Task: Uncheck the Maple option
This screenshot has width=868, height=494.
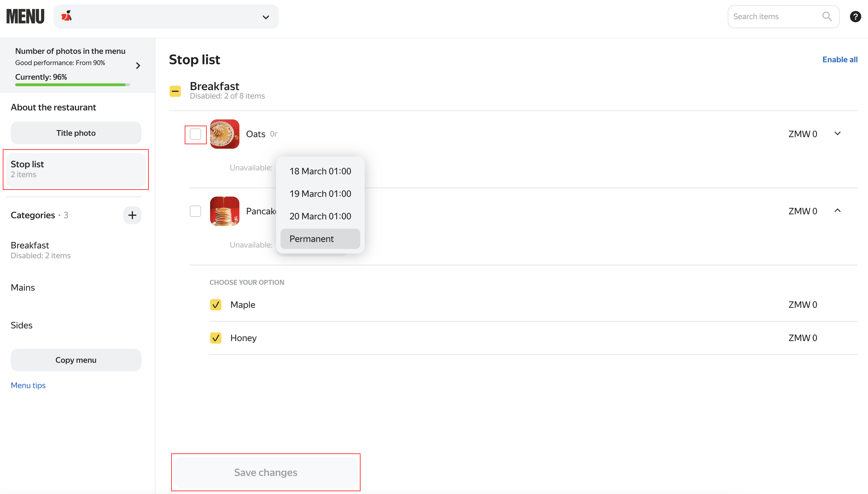Action: tap(216, 305)
